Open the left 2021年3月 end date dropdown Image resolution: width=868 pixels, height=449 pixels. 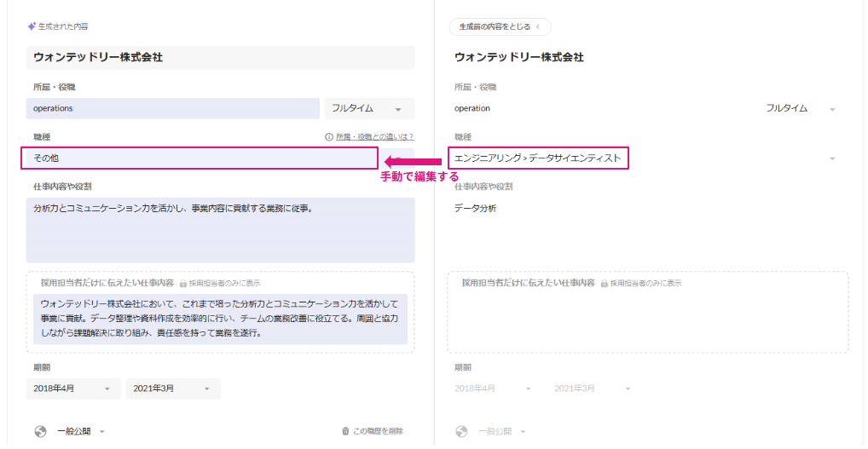172,389
